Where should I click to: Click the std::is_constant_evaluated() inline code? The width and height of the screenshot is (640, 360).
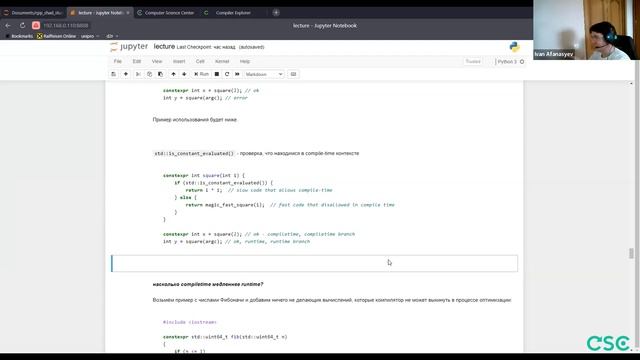pyautogui.click(x=194, y=153)
